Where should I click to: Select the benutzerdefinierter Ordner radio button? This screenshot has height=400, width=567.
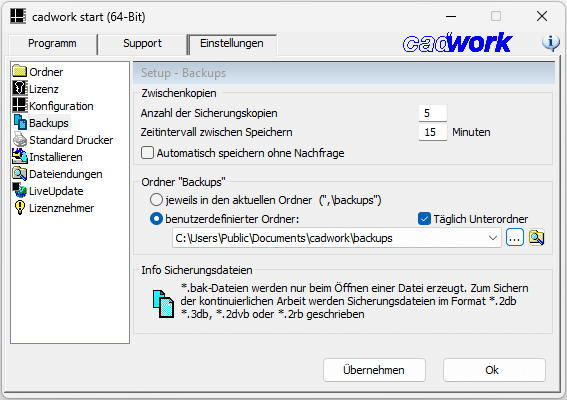pos(156,219)
